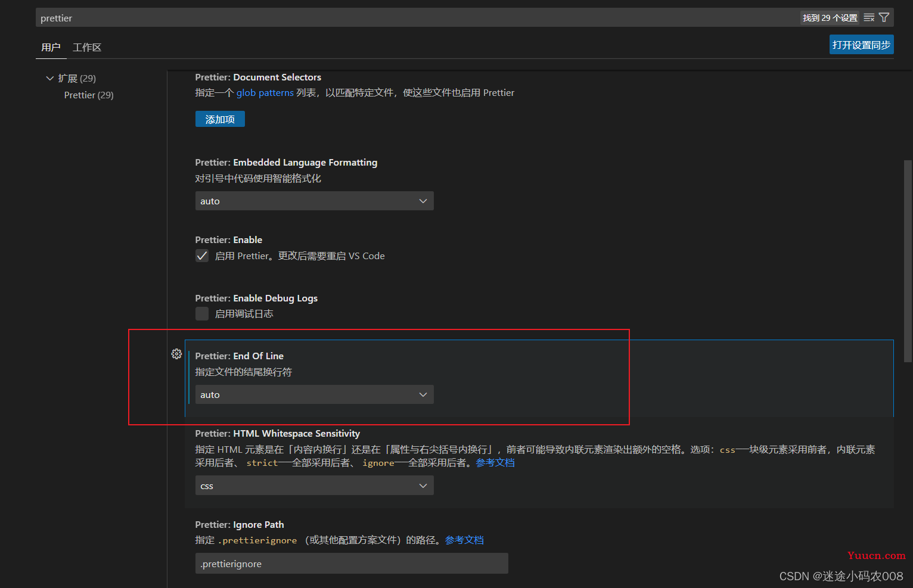The width and height of the screenshot is (913, 588).
Task: Open the glob patterns link
Action: click(x=265, y=93)
